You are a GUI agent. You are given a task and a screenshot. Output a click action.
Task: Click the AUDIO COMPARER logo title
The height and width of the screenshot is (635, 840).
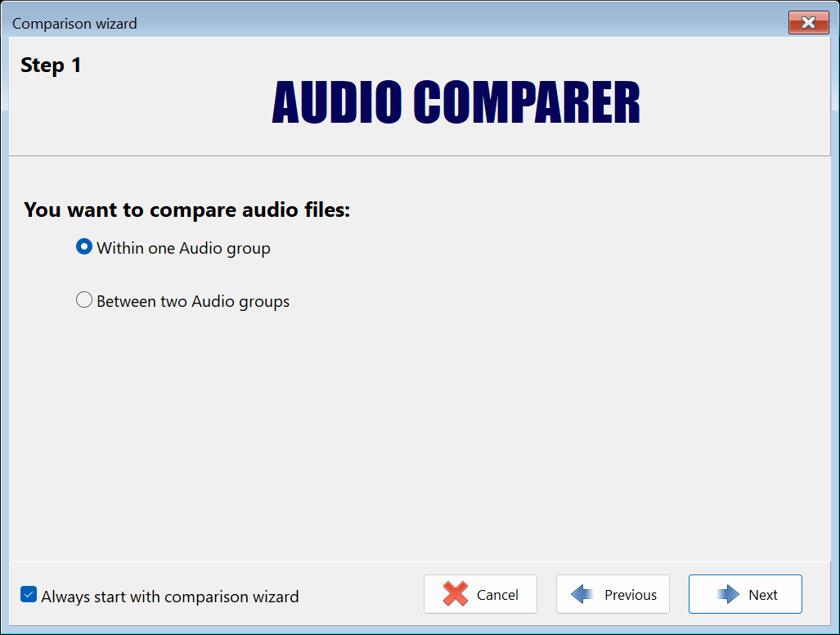(456, 102)
